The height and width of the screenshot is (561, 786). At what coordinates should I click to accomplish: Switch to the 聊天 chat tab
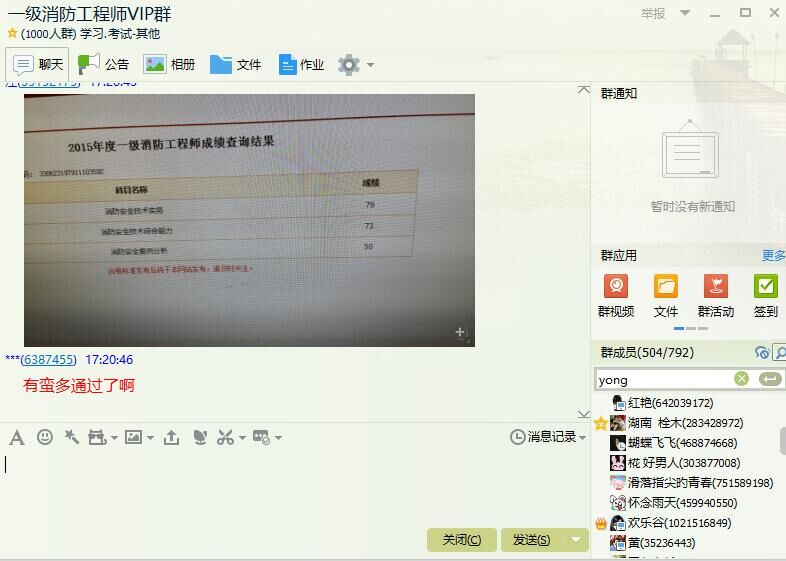click(37, 65)
